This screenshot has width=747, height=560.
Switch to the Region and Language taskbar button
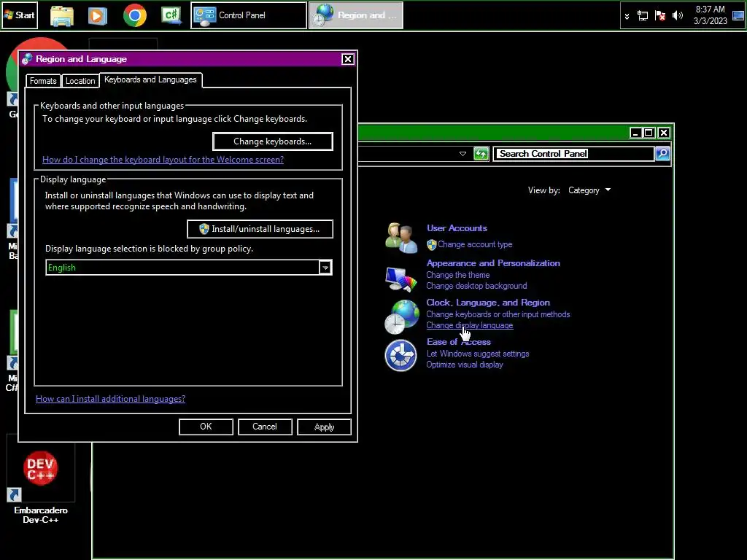click(x=356, y=16)
